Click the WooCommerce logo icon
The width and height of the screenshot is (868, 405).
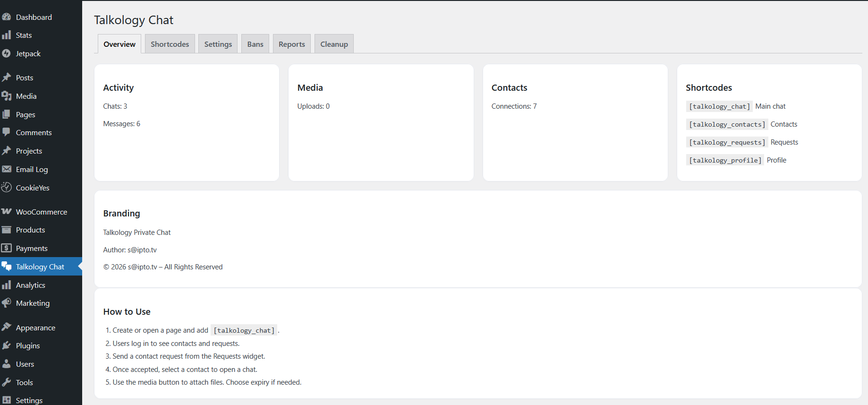[6, 212]
